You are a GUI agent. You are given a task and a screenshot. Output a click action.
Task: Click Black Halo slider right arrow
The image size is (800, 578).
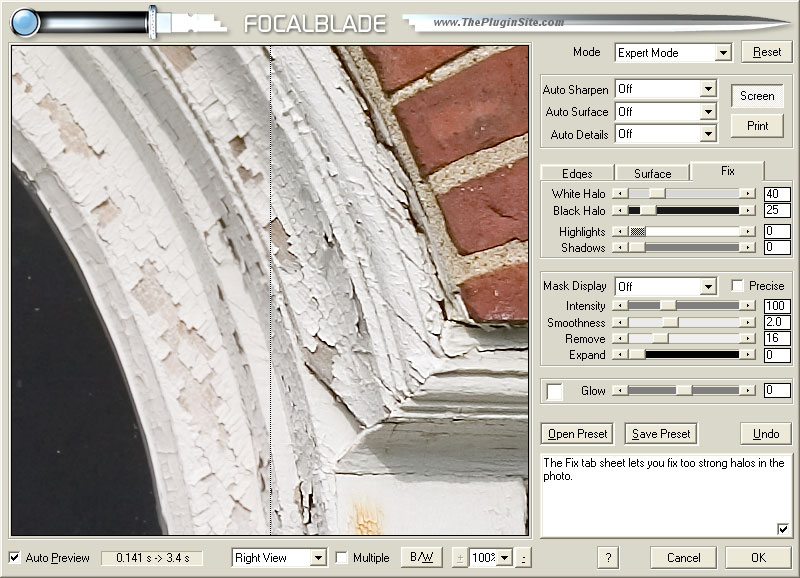pyautogui.click(x=747, y=210)
